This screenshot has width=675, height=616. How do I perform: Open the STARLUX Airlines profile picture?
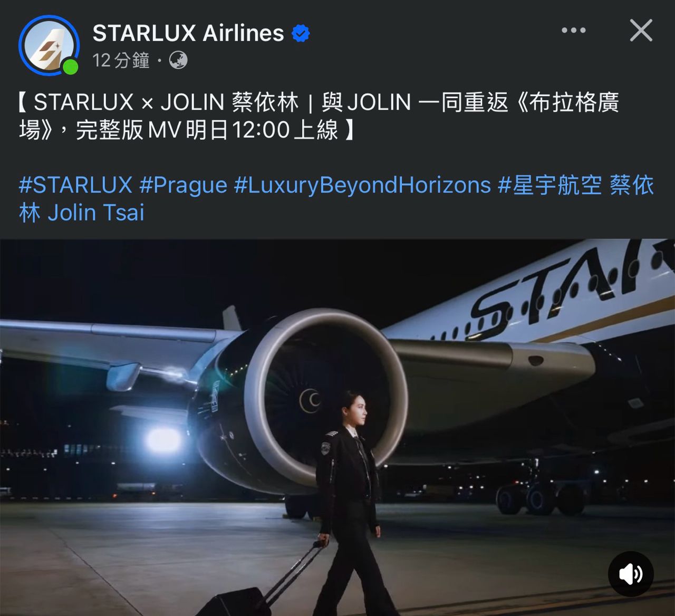click(x=49, y=45)
